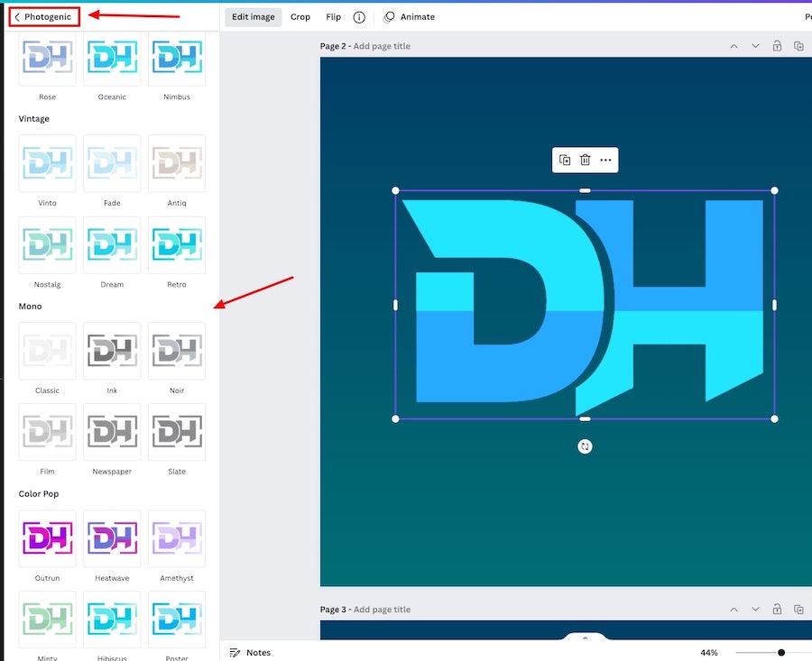
Task: Duplicate the selected logo via floating toolbar
Action: click(565, 160)
